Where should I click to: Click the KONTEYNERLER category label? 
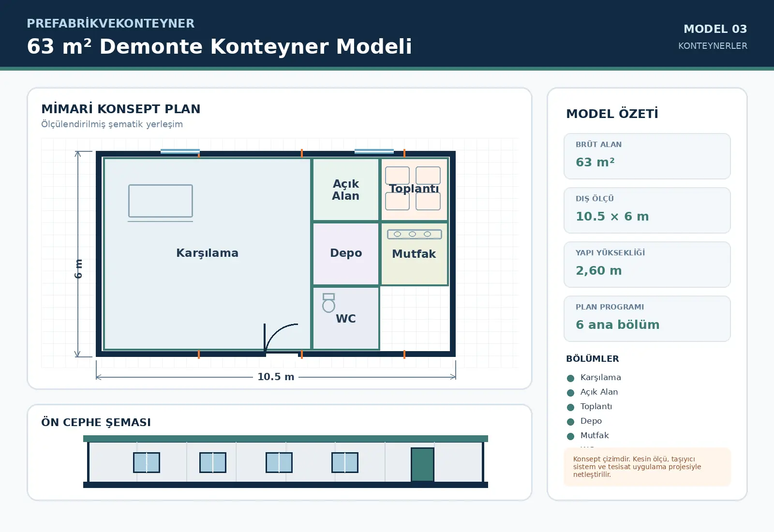tap(713, 46)
